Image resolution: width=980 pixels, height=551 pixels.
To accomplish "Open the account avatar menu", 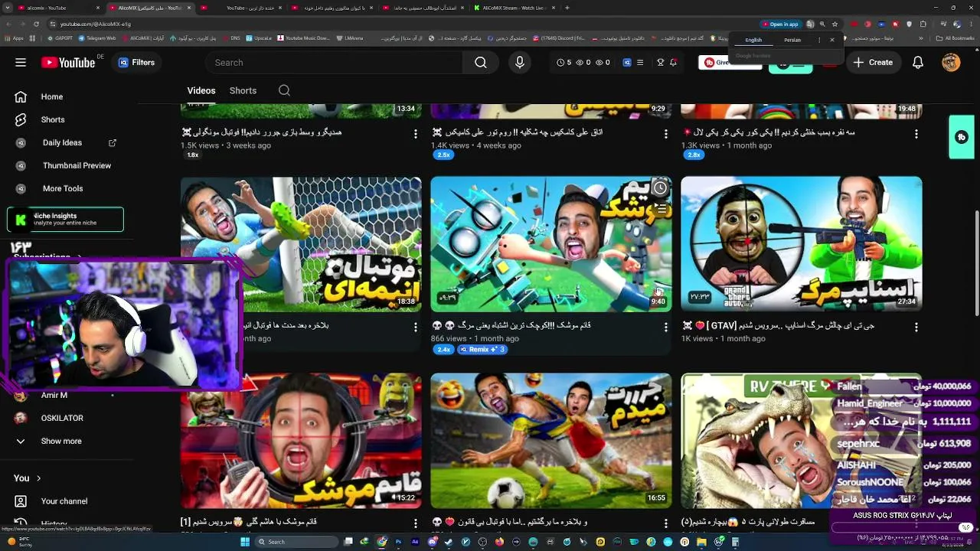I will pyautogui.click(x=951, y=63).
